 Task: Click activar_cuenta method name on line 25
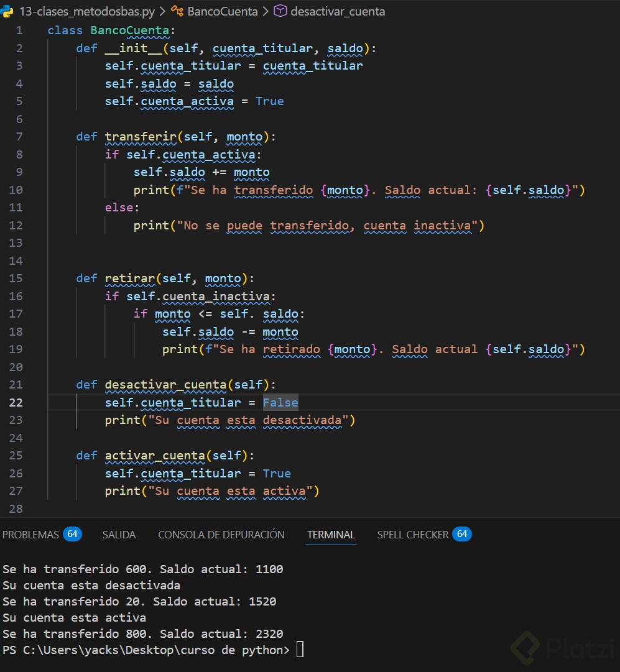tap(155, 456)
